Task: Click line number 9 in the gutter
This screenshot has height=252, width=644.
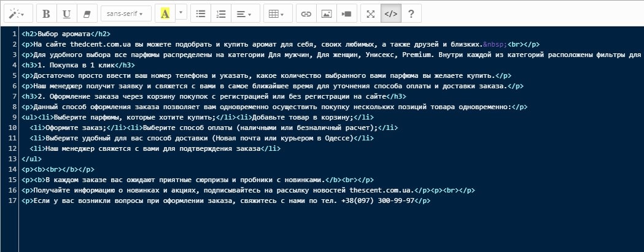Action: click(15, 117)
